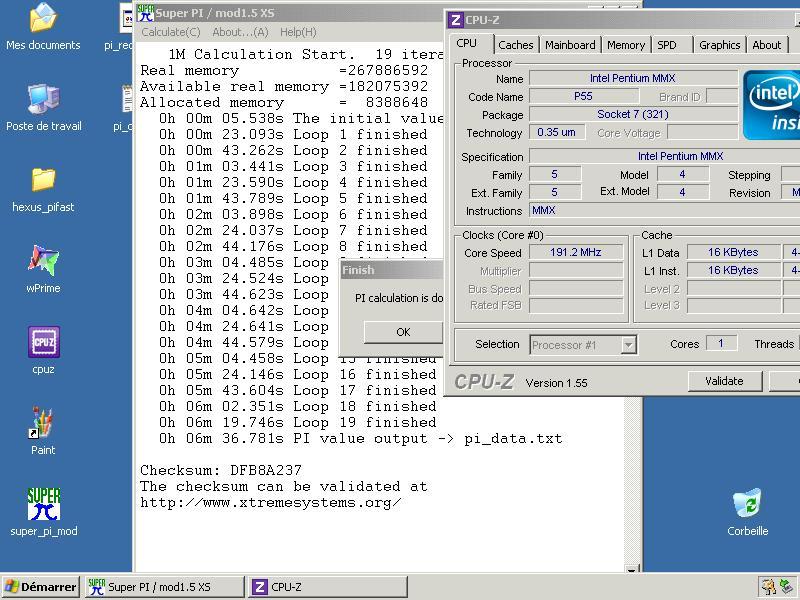Click the Validate button in CPU-Z
This screenshot has height=600, width=800.
724,381
